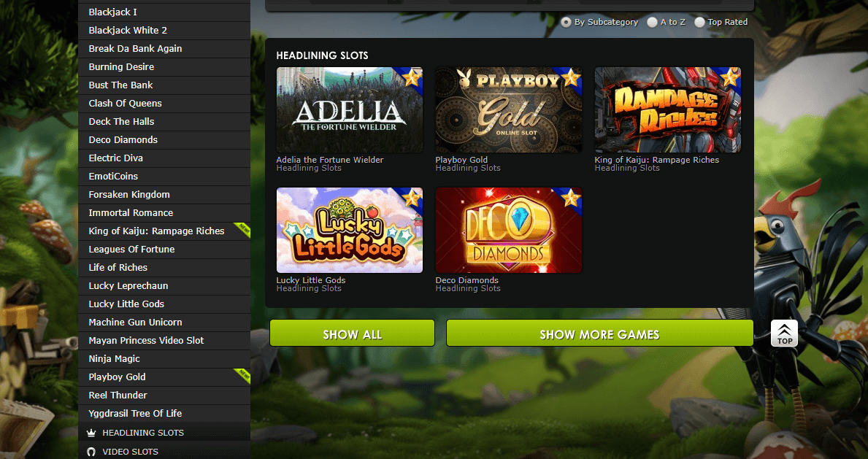Open the Adelia the Fortune Wielder text link
The image size is (868, 459).
[x=330, y=160]
